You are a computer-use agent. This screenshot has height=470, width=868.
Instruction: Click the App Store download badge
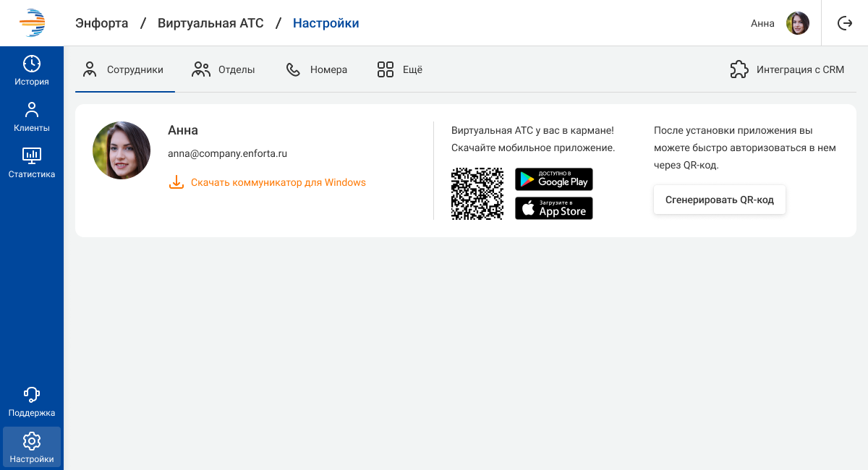pos(554,208)
